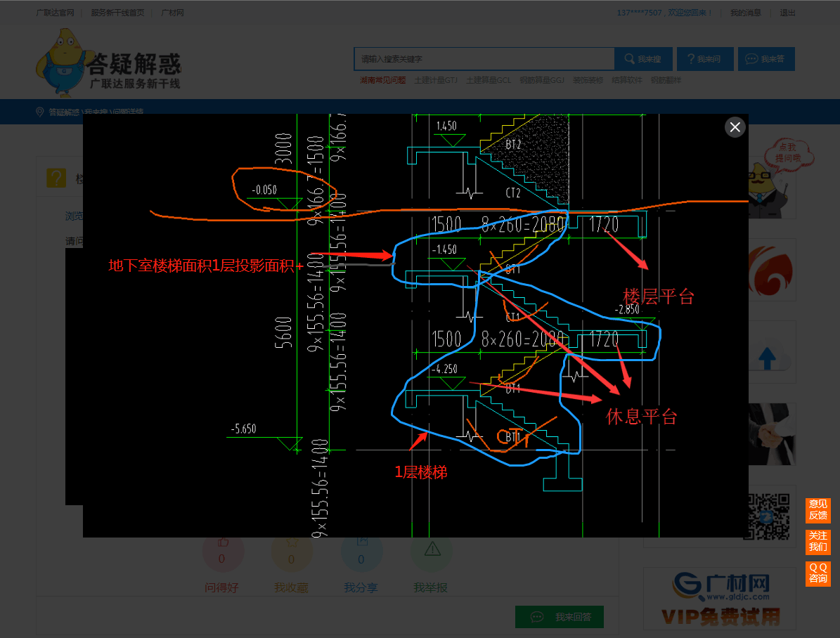Close the enlarged image lightbox
This screenshot has width=840, height=638.
click(x=735, y=127)
